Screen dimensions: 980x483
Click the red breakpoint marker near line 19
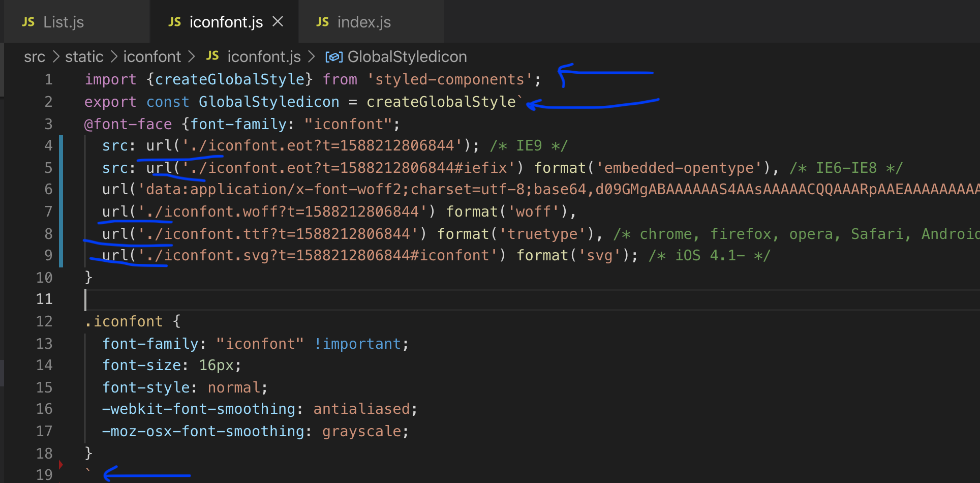(60, 465)
